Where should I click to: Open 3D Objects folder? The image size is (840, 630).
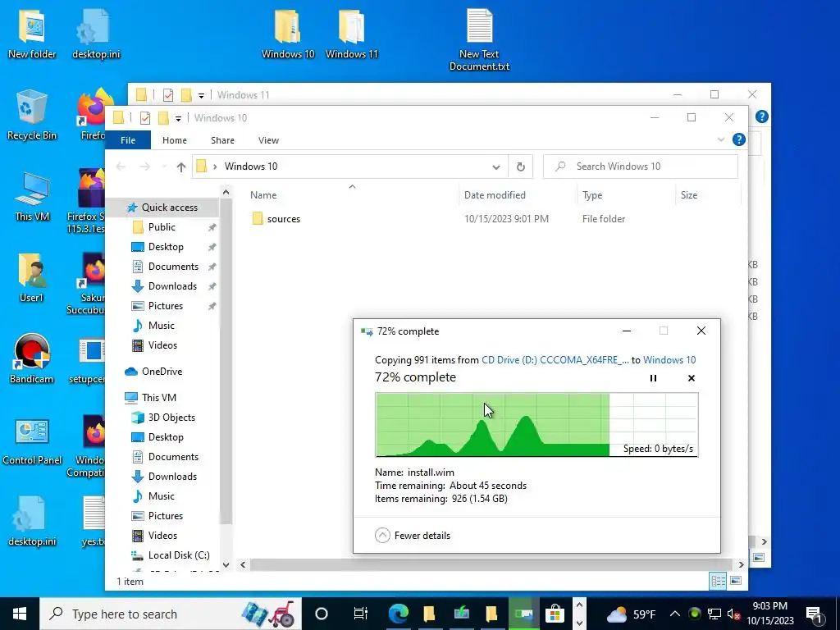pos(171,418)
